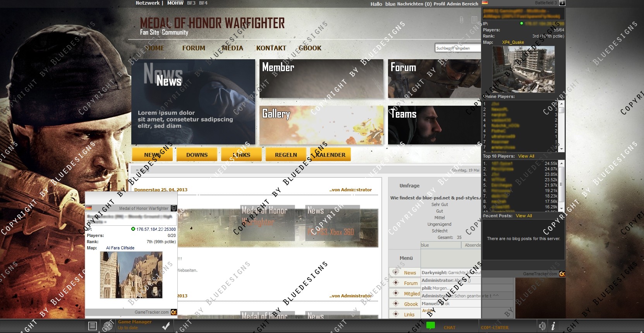Click the crosshair bullet beside Forum in Menü
This screenshot has height=333, width=644.
395,283
